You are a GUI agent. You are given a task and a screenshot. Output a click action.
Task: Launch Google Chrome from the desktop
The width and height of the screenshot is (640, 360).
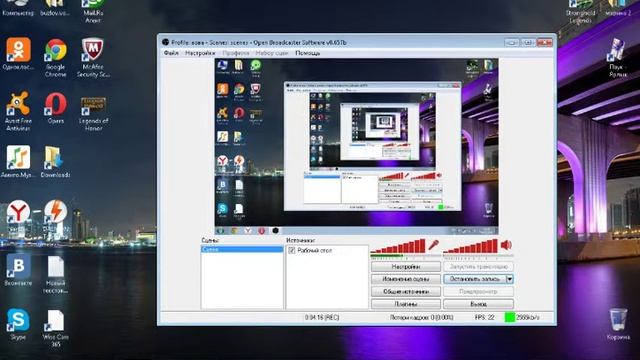pos(56,58)
